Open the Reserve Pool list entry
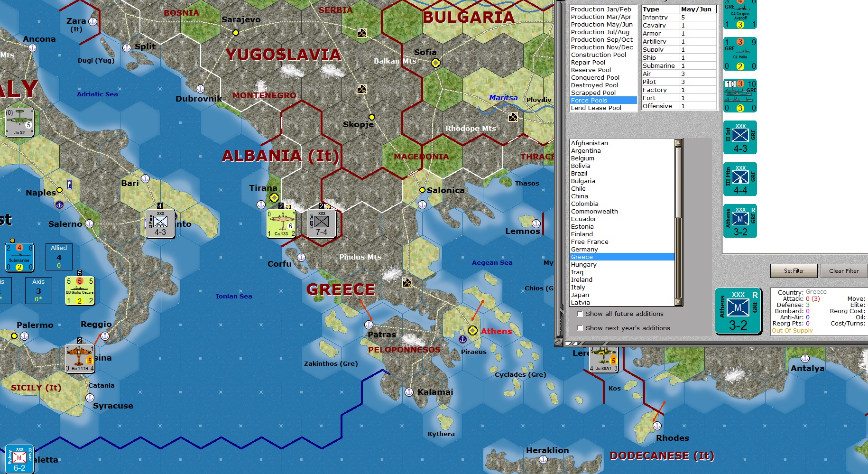This screenshot has height=474, width=868. [603, 70]
